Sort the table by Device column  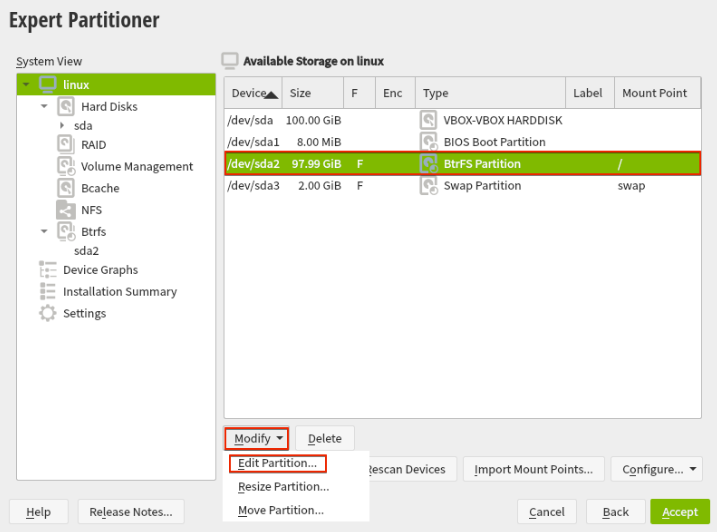(x=253, y=93)
